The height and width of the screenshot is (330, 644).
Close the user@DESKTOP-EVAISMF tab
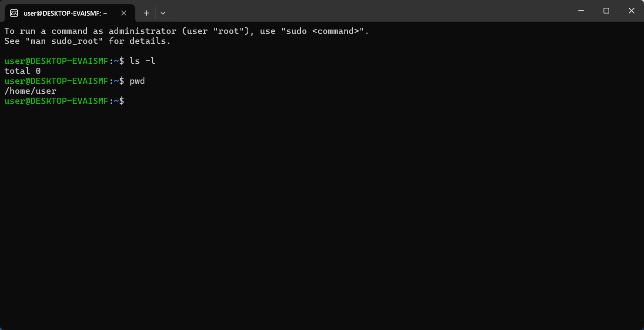(x=123, y=13)
